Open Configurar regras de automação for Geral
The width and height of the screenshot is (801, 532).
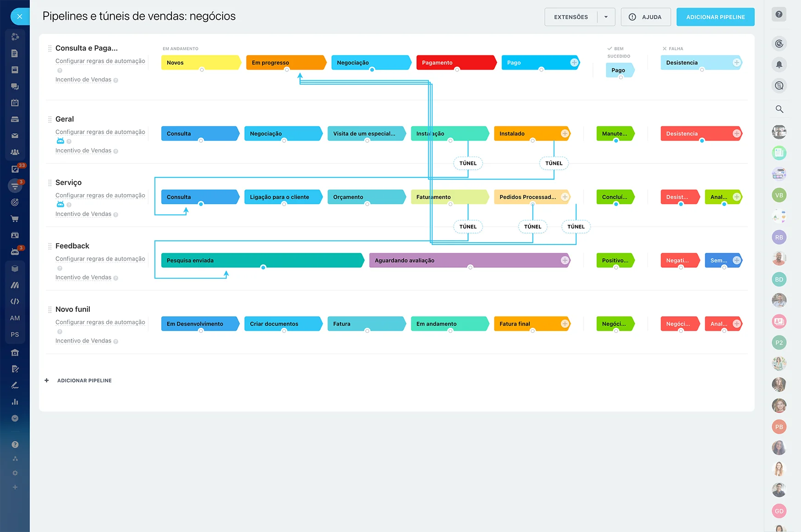point(100,132)
